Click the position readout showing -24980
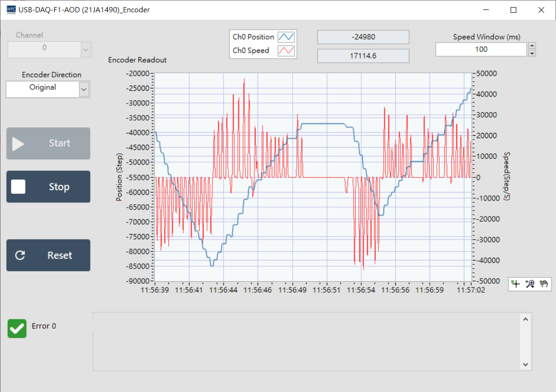The width and height of the screenshot is (556, 392). [x=363, y=37]
